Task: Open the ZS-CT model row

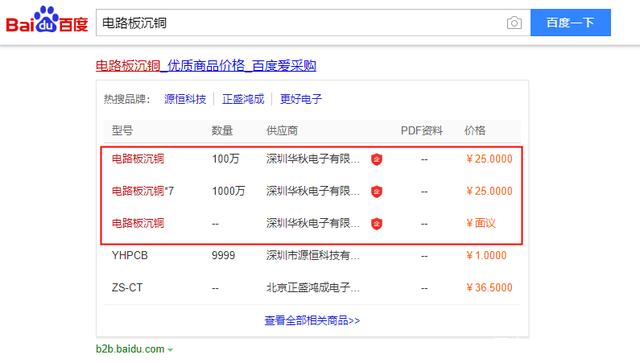Action: 127,287
